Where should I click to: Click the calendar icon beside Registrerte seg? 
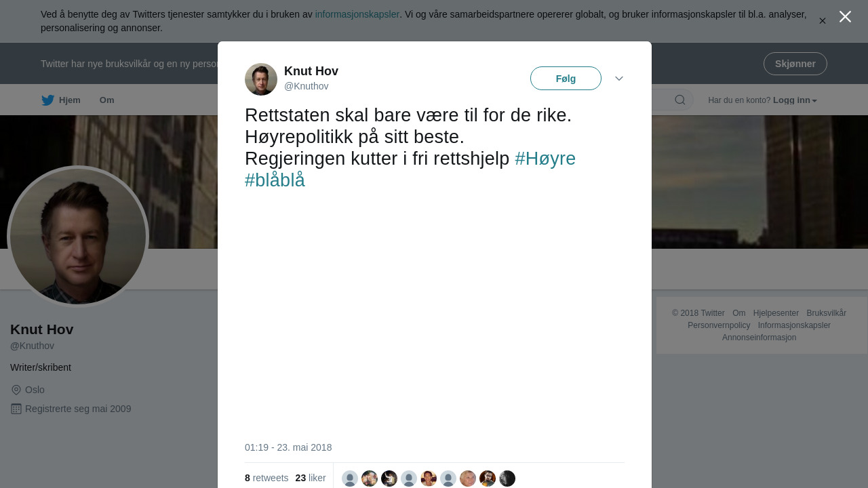click(x=16, y=409)
